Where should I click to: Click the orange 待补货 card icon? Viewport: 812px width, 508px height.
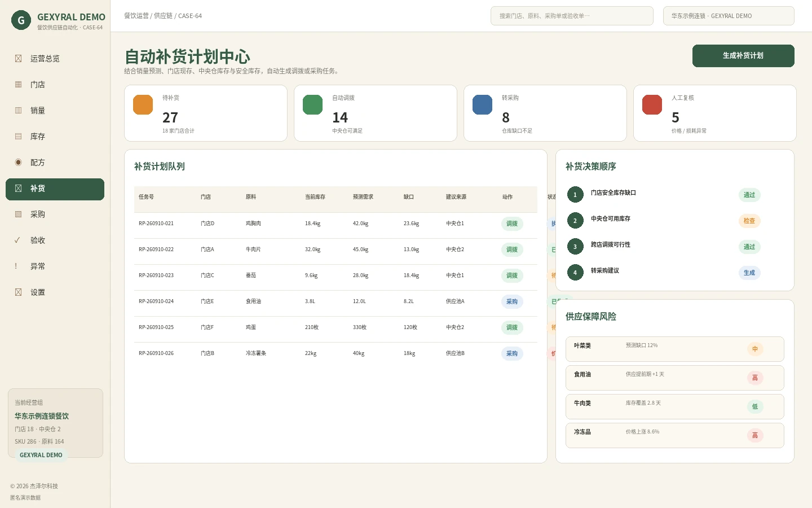pyautogui.click(x=143, y=104)
